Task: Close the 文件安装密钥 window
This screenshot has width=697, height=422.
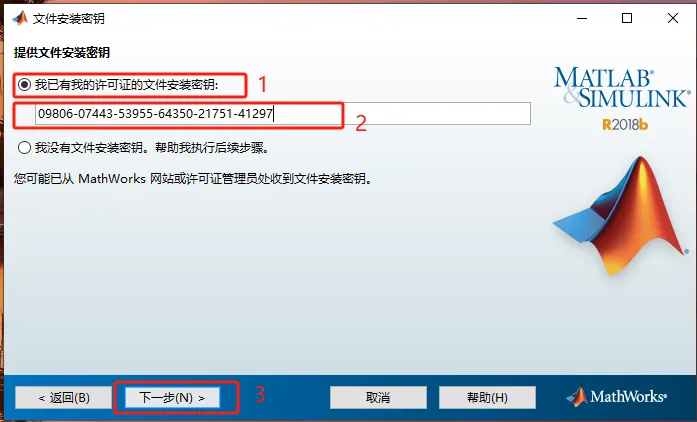Action: 673,18
